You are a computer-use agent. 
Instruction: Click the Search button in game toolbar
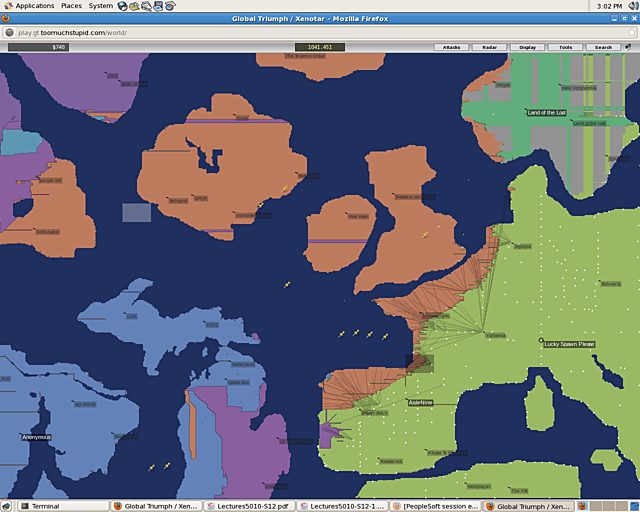pyautogui.click(x=603, y=47)
